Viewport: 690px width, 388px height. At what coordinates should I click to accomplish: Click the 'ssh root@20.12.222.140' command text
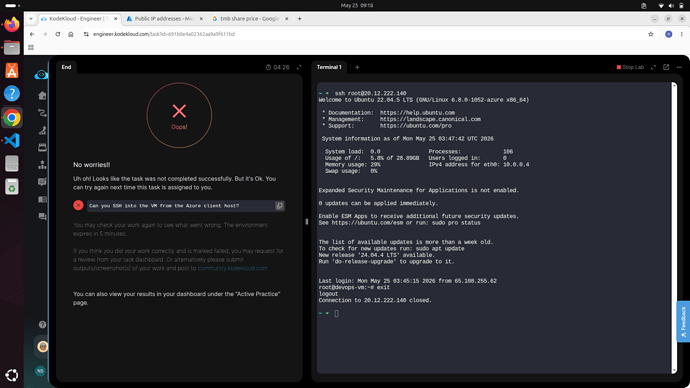(370, 93)
